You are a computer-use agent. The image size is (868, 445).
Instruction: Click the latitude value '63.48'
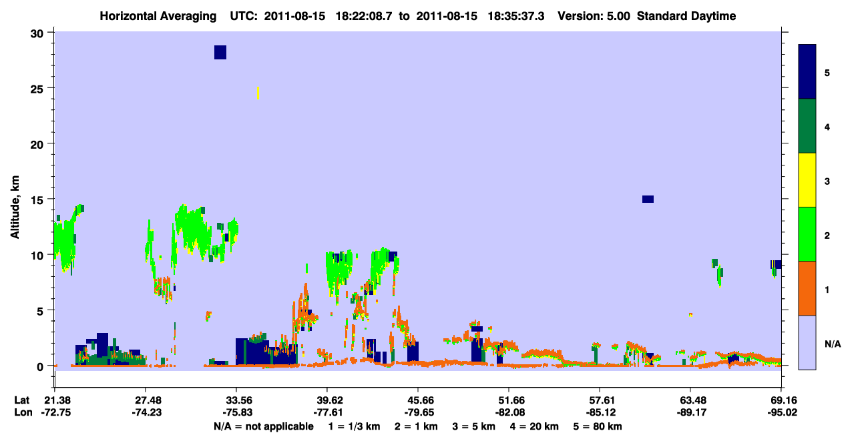(690, 400)
